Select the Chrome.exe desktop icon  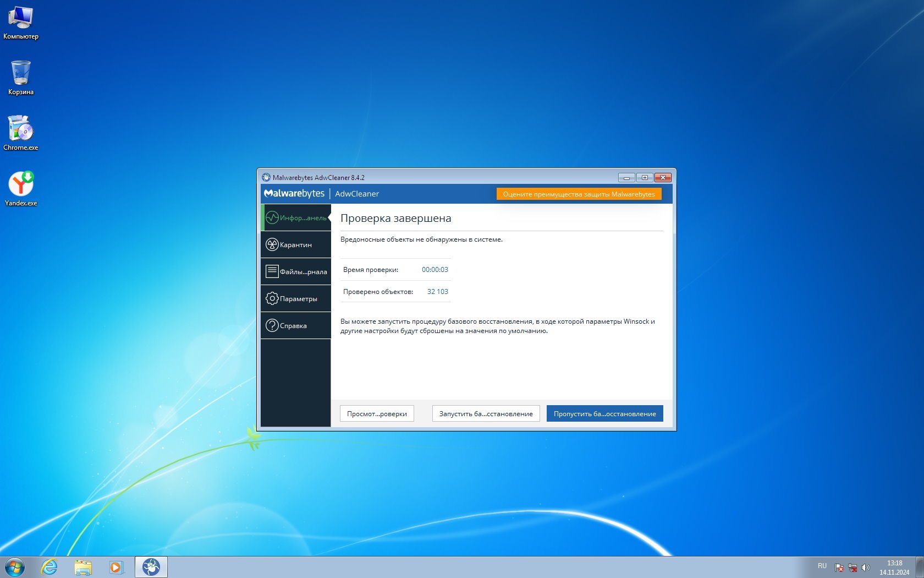[x=21, y=132]
